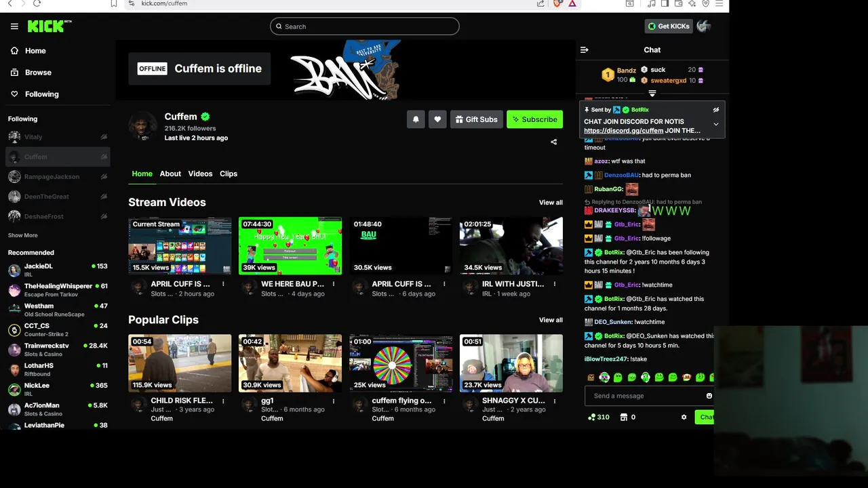Open TheHealingWhisperer recommended channel
This screenshot has width=868, height=488.
[x=58, y=290]
